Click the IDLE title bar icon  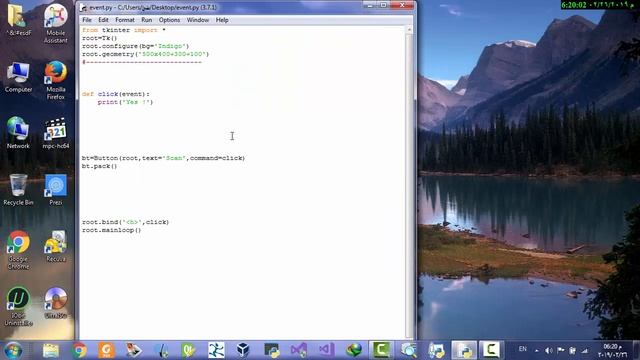pos(83,7)
